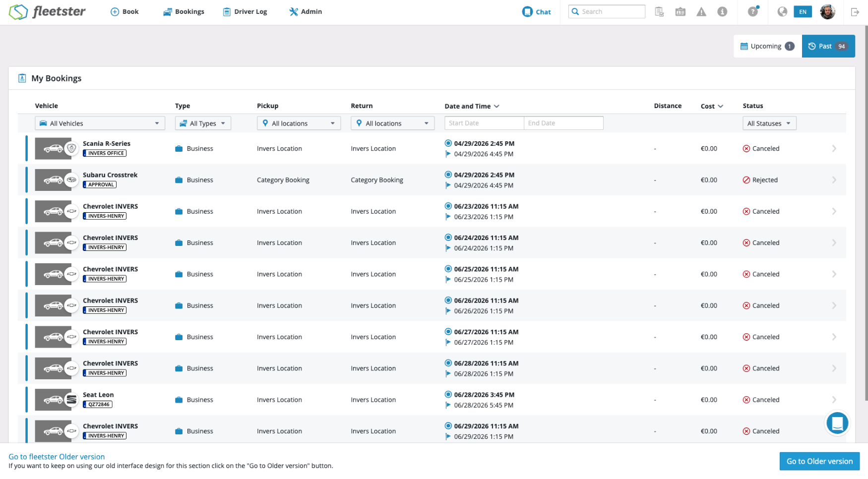Open the globe language icon
Viewport: 868px width, 479px height.
[782, 12]
